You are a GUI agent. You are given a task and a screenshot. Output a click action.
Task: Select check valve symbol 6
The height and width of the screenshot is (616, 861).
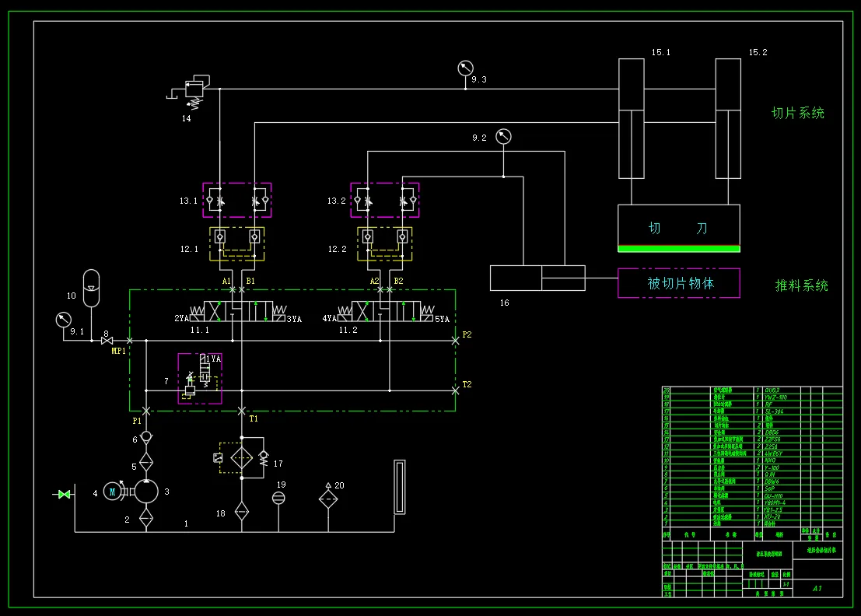pos(146,438)
